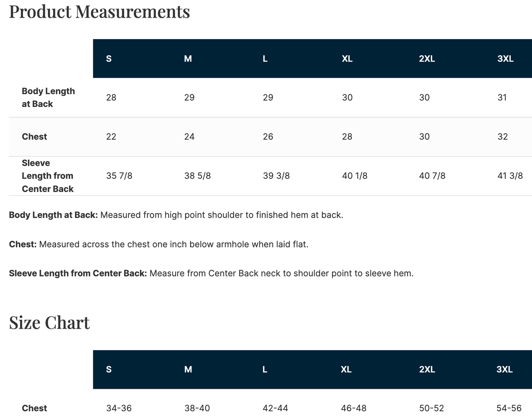Click the body length value 31
Screen dimensions: 532x419
click(x=502, y=98)
